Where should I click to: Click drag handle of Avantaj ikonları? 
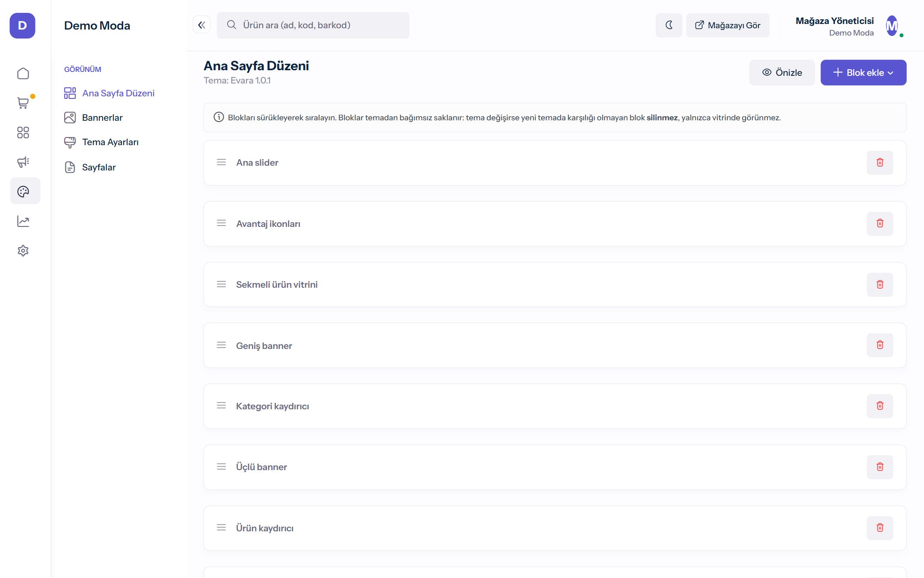[221, 223]
